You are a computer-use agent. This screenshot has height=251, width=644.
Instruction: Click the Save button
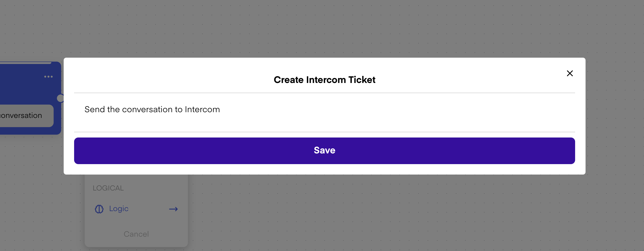(324, 151)
